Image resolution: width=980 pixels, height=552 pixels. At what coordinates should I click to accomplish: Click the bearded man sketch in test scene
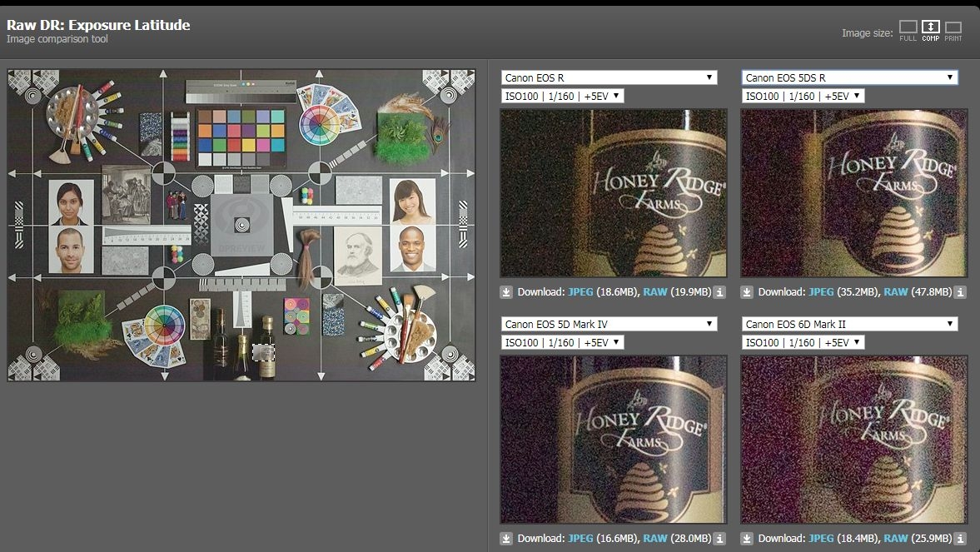[x=357, y=256]
